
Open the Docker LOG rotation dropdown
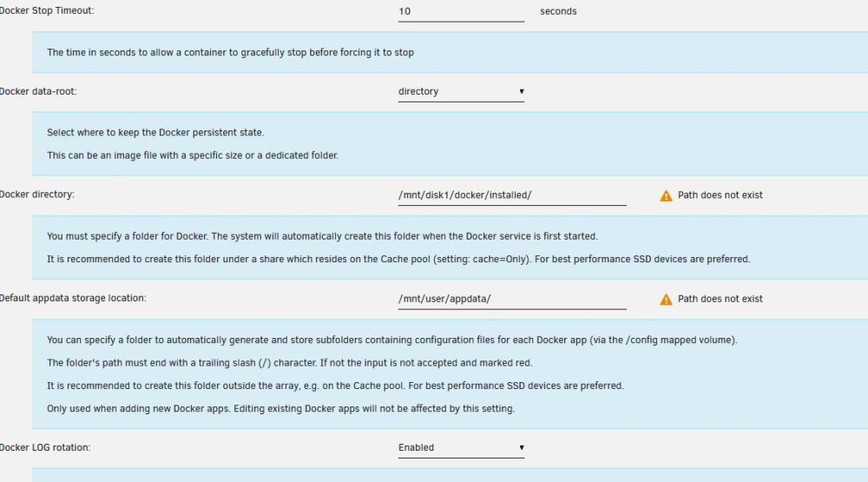pos(461,447)
